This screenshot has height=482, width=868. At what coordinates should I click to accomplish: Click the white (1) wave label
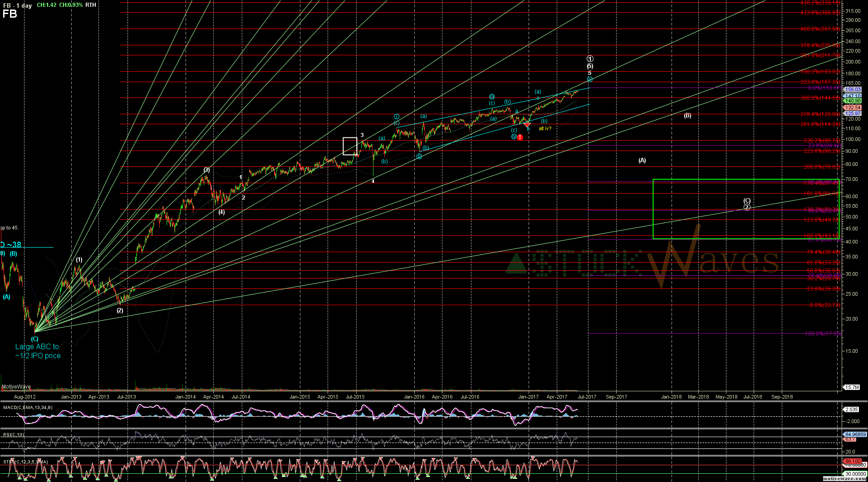[x=79, y=260]
